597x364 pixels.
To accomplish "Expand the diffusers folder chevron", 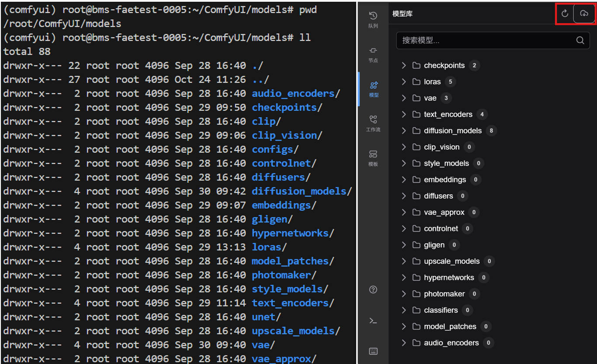I will (404, 196).
